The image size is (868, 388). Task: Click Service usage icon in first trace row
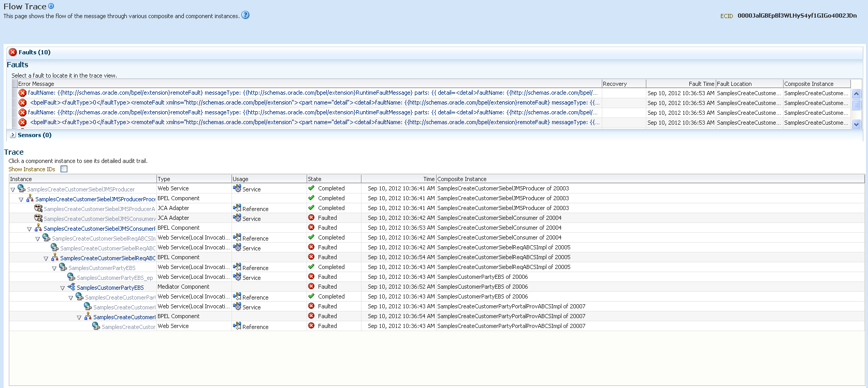pos(237,188)
